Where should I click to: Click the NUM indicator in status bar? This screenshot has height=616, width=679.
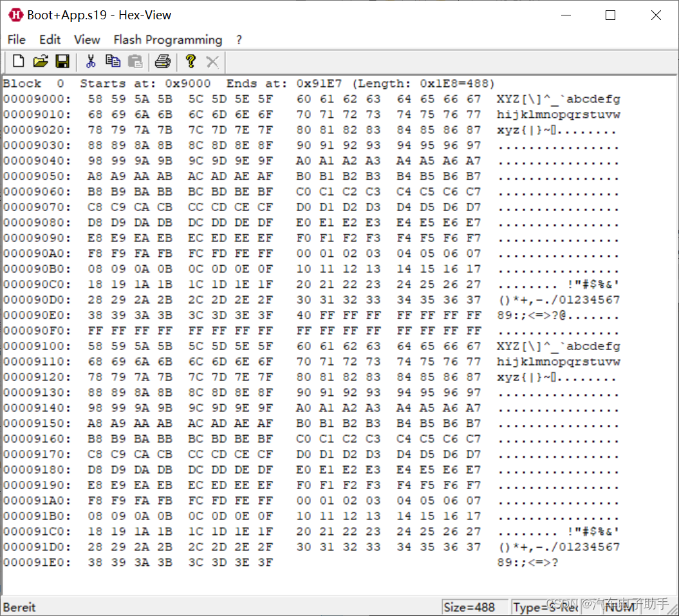coord(620,607)
